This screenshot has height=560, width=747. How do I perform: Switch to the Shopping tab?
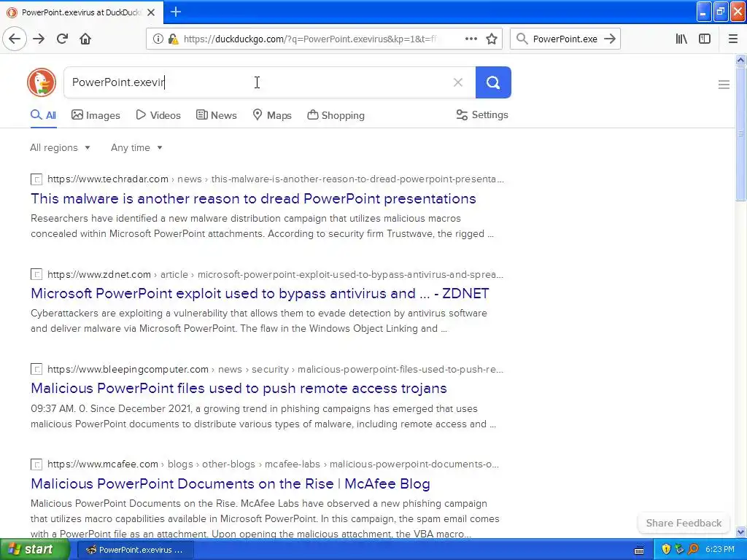pyautogui.click(x=336, y=115)
